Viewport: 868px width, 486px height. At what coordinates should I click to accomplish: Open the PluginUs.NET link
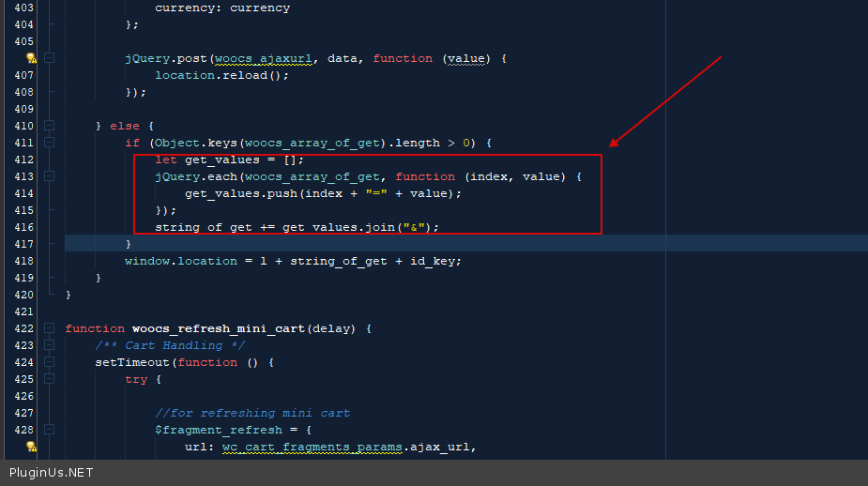coord(52,473)
